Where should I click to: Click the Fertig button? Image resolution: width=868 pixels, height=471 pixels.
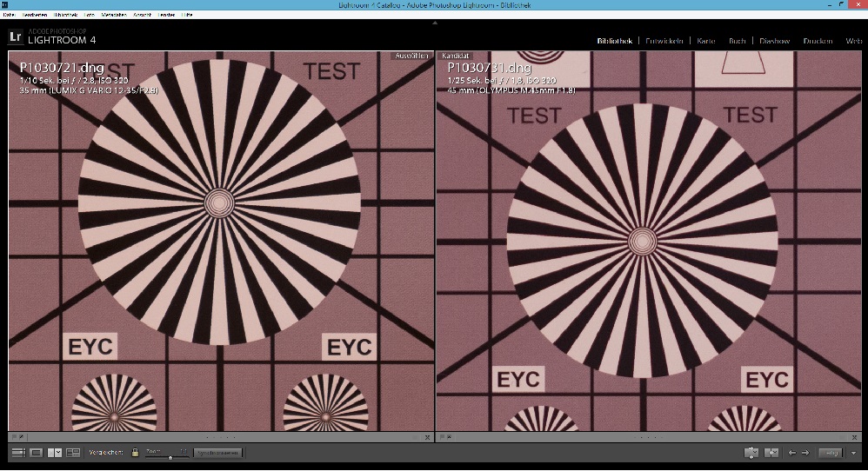[831, 453]
